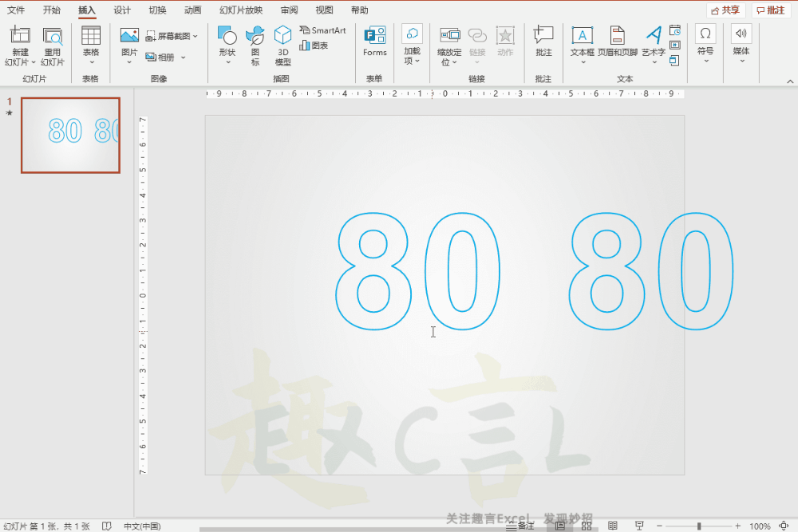Viewport: 798px width, 532px height.
Task: Click the accessibility/spell check book icon
Action: tap(106, 526)
